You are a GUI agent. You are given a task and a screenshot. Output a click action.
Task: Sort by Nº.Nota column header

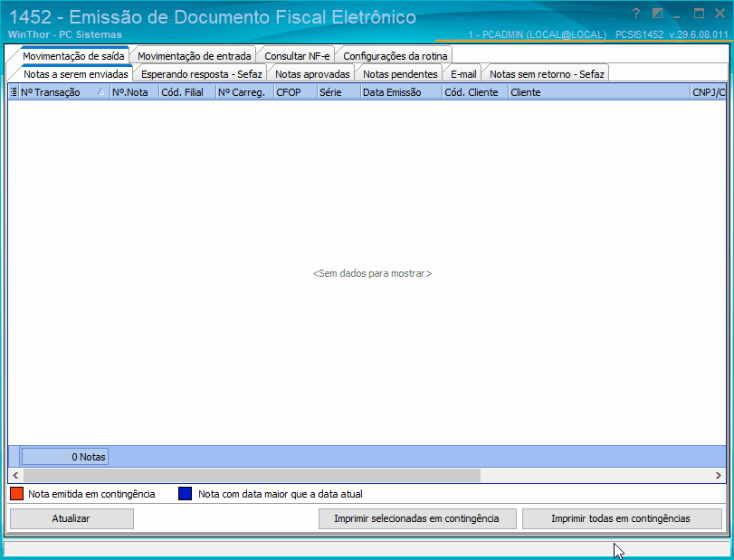pyautogui.click(x=134, y=92)
